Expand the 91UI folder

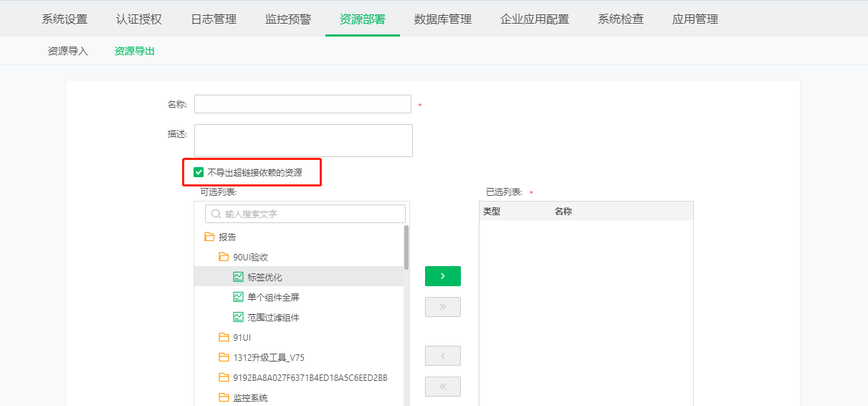224,337
